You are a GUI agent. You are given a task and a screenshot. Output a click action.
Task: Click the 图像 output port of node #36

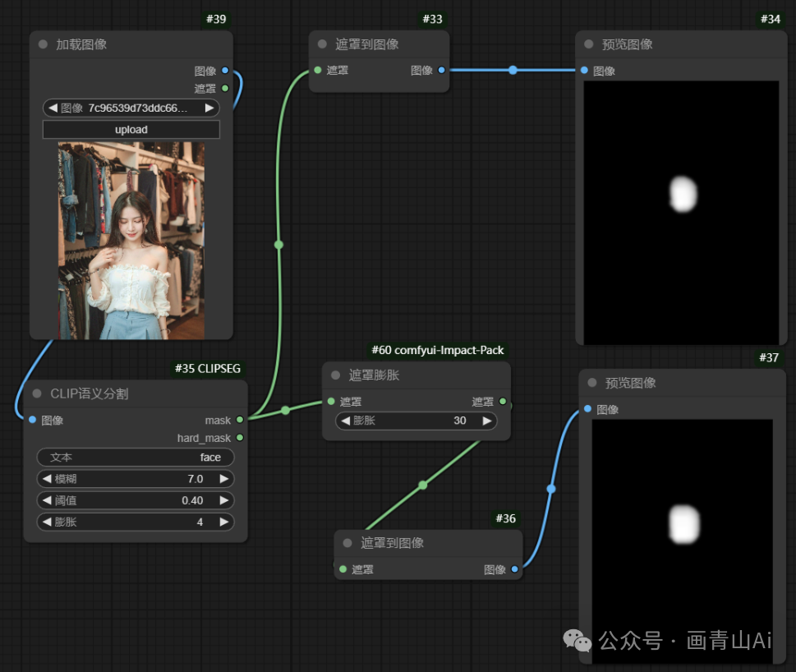click(515, 569)
